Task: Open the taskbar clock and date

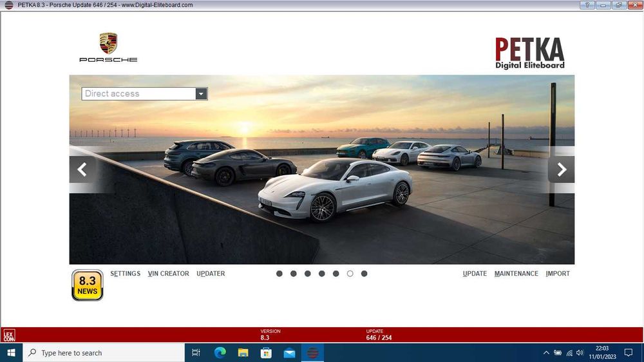Action: (603, 352)
